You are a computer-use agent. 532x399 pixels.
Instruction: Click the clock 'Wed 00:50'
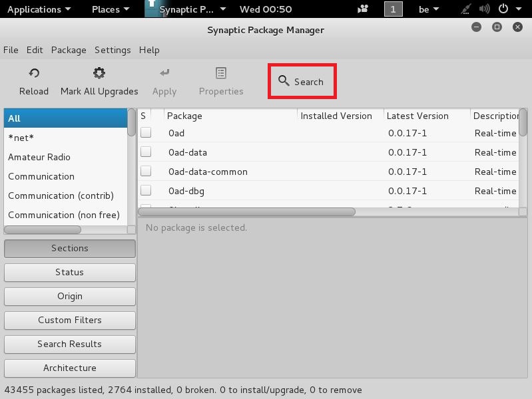click(266, 9)
